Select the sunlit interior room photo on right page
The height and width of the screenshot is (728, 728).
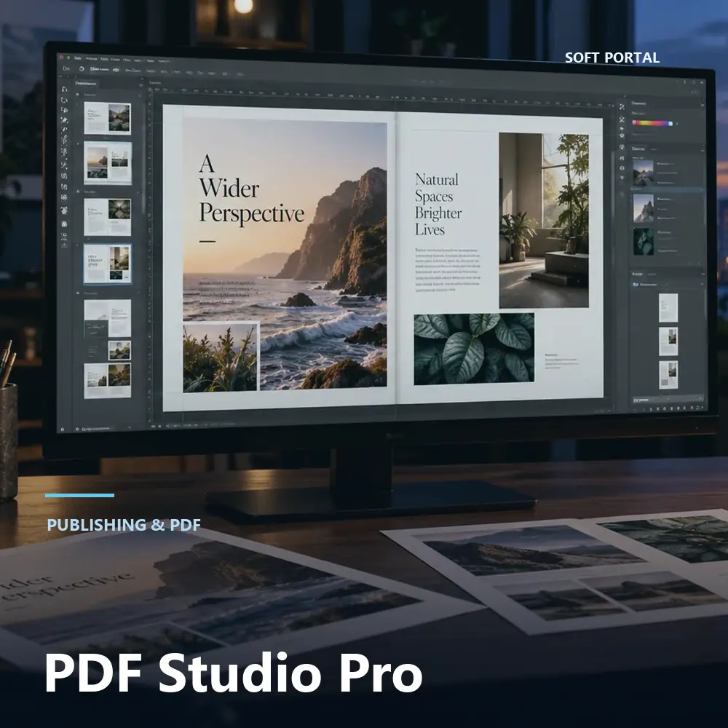544,220
